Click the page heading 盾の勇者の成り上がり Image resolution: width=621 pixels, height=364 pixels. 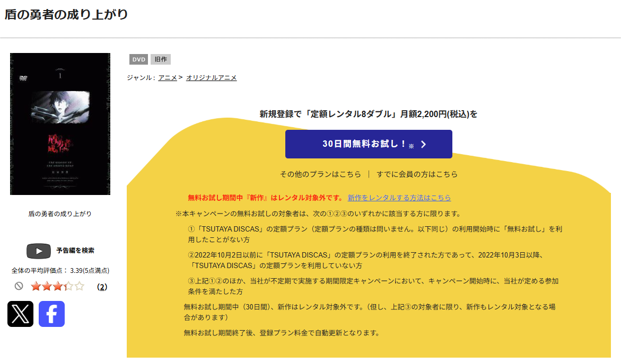pos(66,15)
